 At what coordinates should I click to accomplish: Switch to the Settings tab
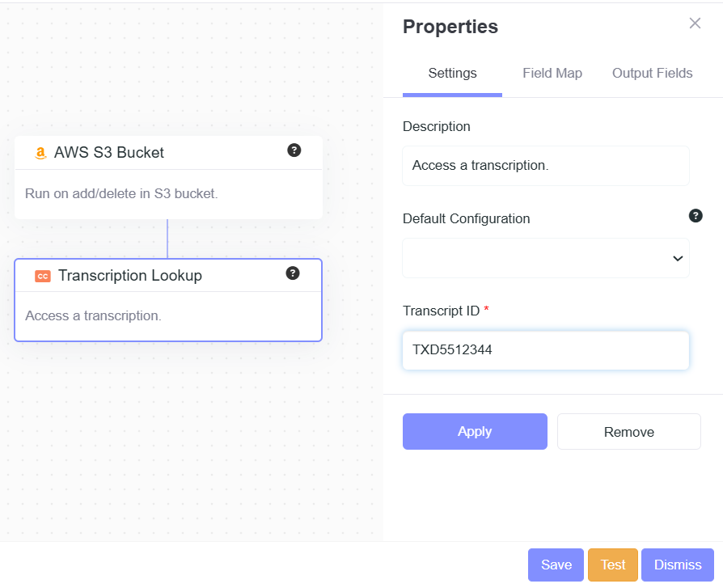pyautogui.click(x=452, y=74)
